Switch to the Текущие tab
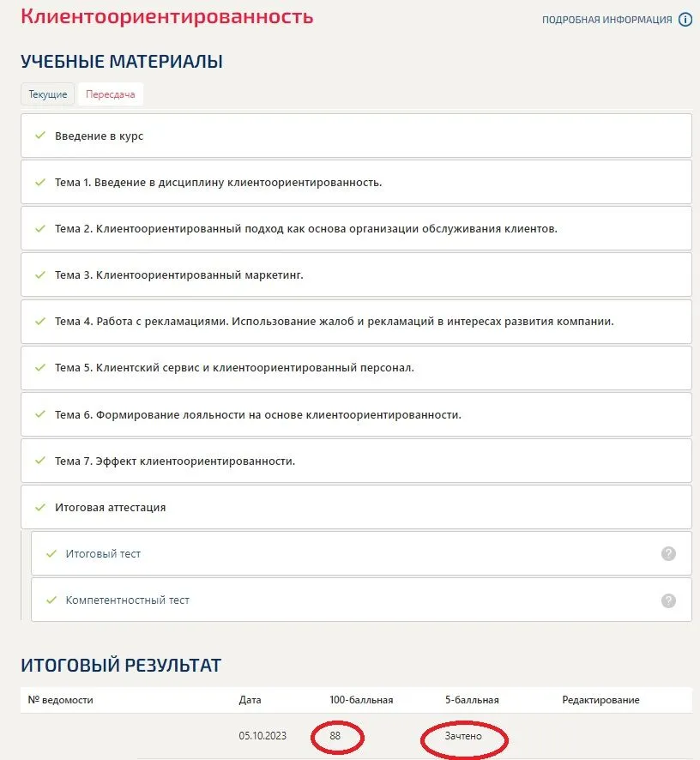This screenshot has width=700, height=760. (48, 94)
